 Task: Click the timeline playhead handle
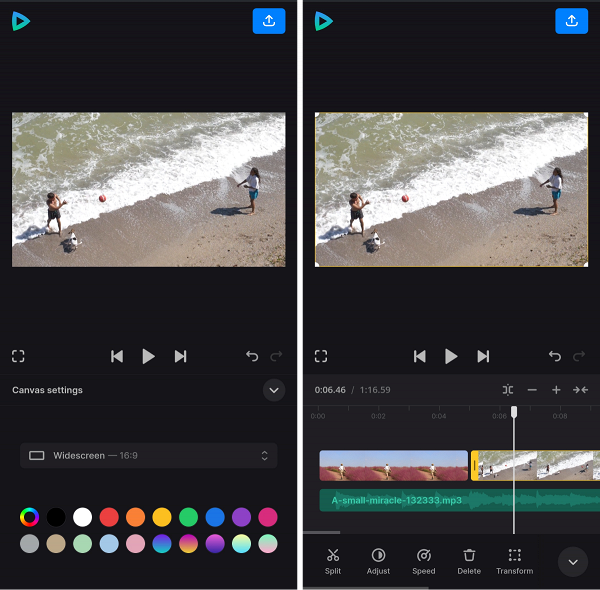(x=514, y=412)
